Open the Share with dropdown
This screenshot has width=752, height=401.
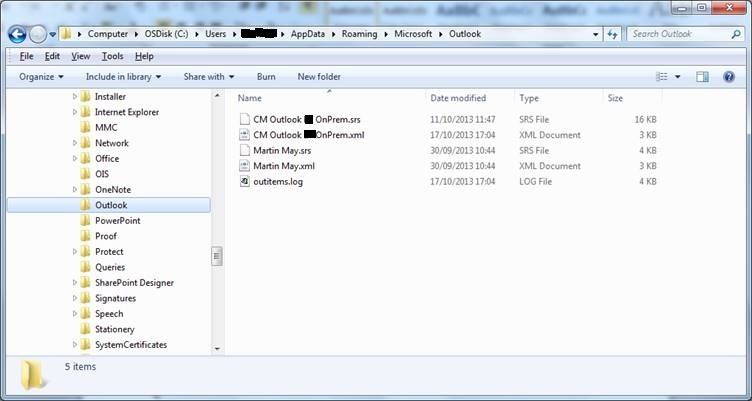pos(209,77)
